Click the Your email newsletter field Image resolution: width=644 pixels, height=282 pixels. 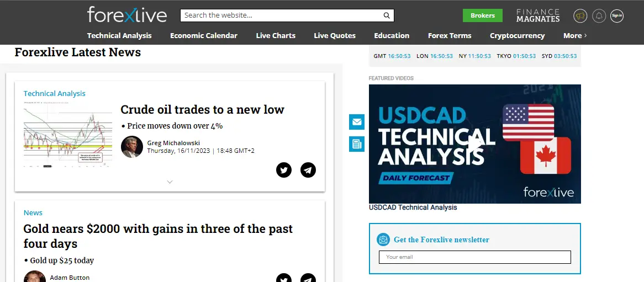pos(475,257)
